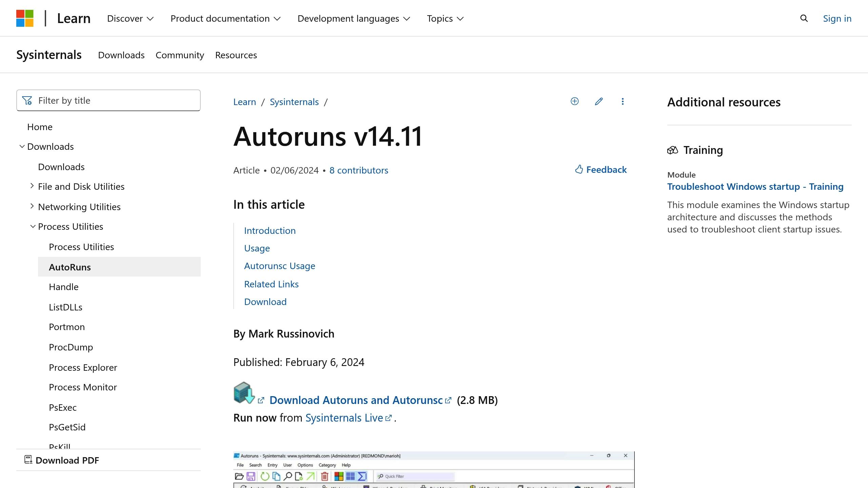Click the add to collection plus icon

click(x=575, y=101)
